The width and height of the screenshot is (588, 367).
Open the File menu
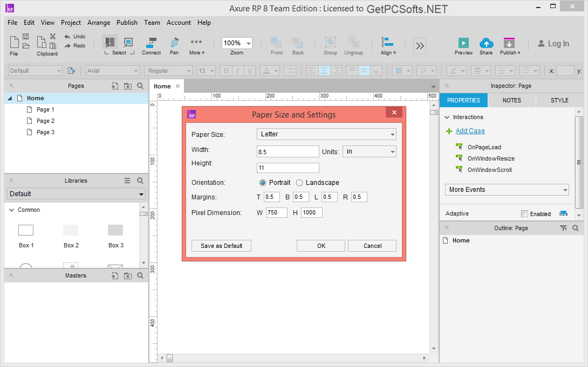[x=12, y=23]
